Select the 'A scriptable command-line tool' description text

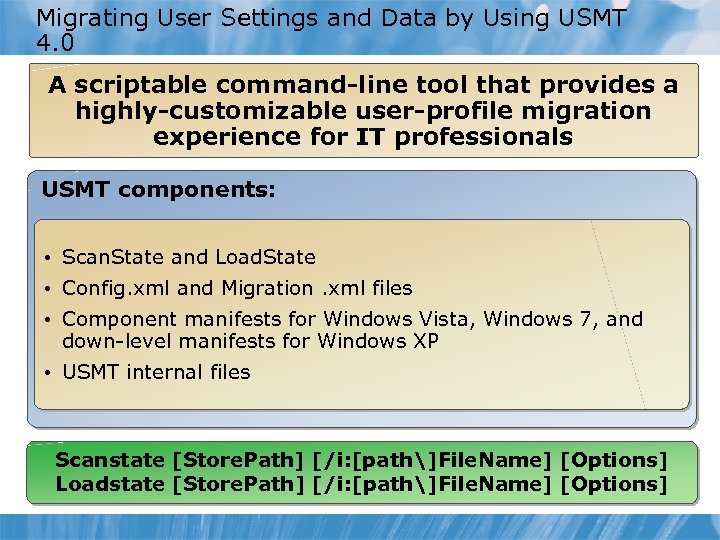(x=363, y=111)
